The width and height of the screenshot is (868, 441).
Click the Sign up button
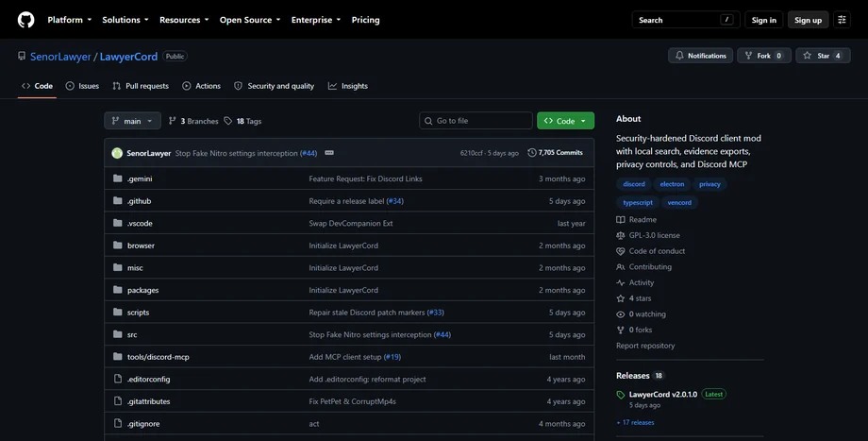click(x=808, y=20)
